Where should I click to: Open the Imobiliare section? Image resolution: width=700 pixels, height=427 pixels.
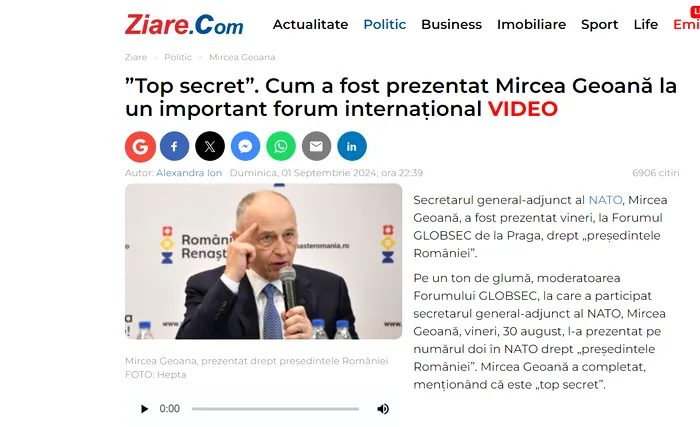pos(531,24)
